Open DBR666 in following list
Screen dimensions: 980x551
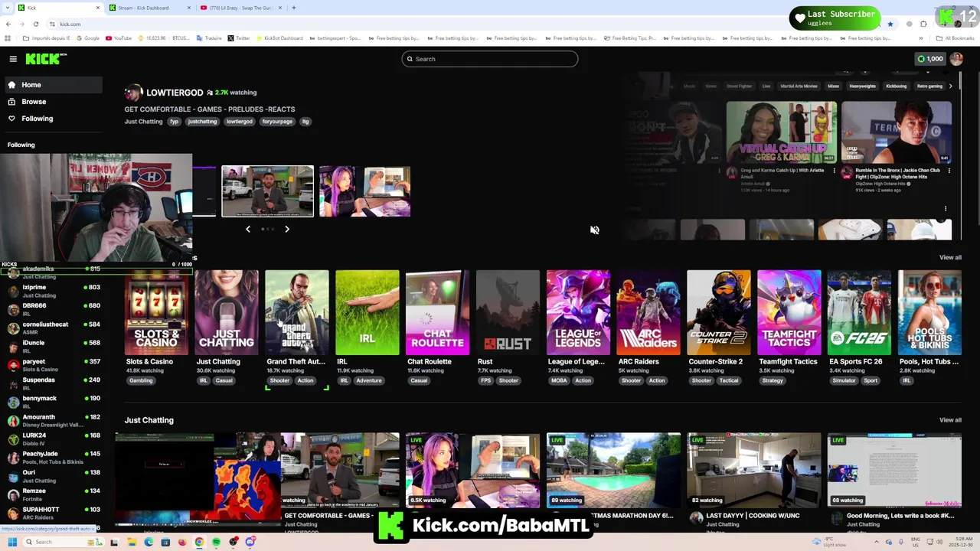(x=54, y=309)
